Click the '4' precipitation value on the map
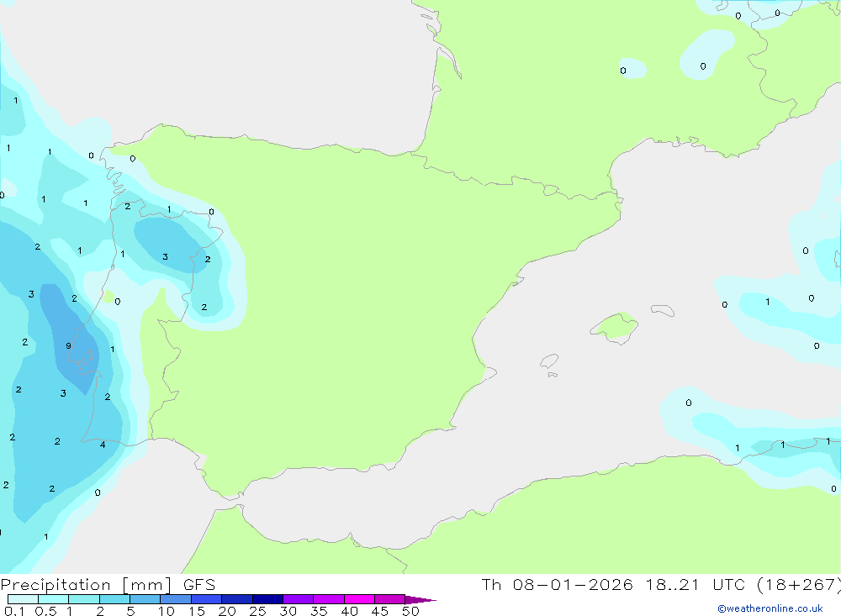This screenshot has width=841, height=616. [103, 445]
